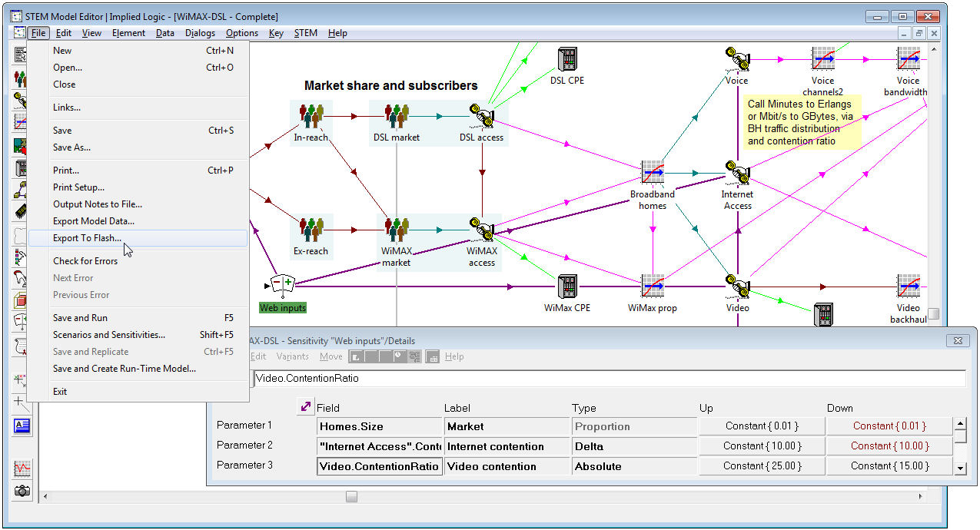Click the results chart tool in left toolbar
The image size is (980, 530).
coord(22,468)
